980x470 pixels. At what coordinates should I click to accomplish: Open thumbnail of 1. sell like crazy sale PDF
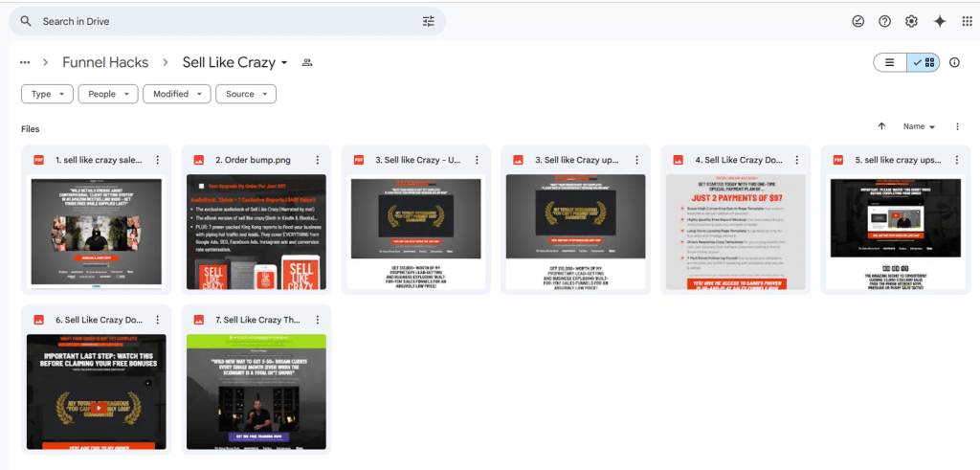[97, 233]
